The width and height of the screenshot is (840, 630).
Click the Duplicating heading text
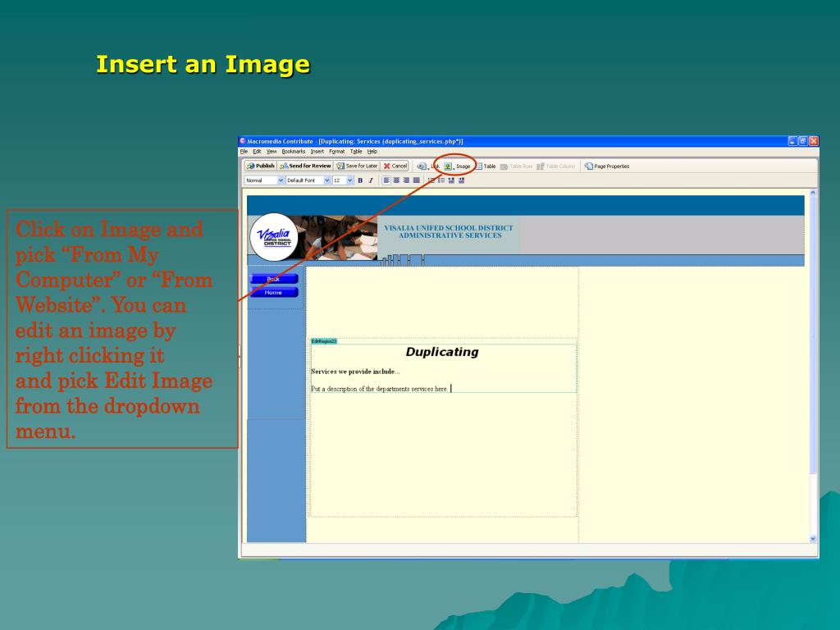tap(442, 352)
